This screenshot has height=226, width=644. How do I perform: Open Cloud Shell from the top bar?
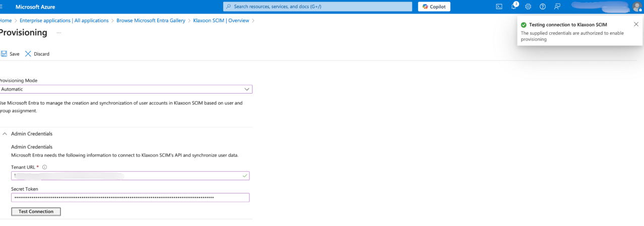[499, 7]
